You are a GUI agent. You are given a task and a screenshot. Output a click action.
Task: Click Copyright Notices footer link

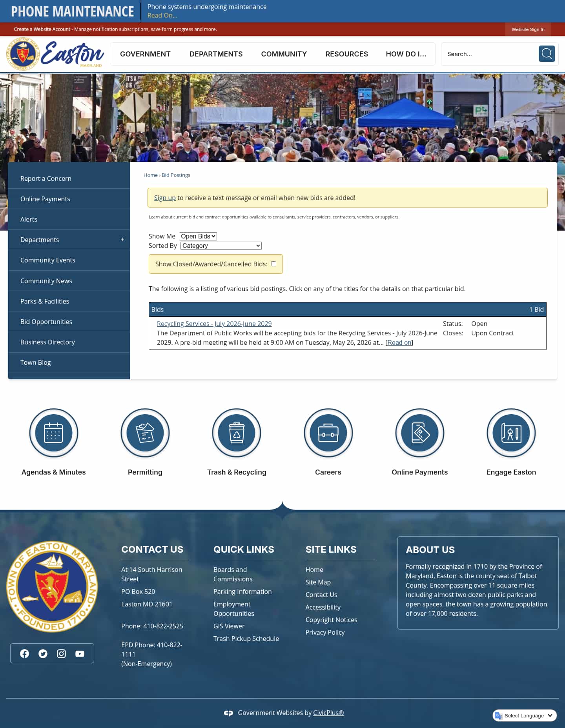coord(332,620)
